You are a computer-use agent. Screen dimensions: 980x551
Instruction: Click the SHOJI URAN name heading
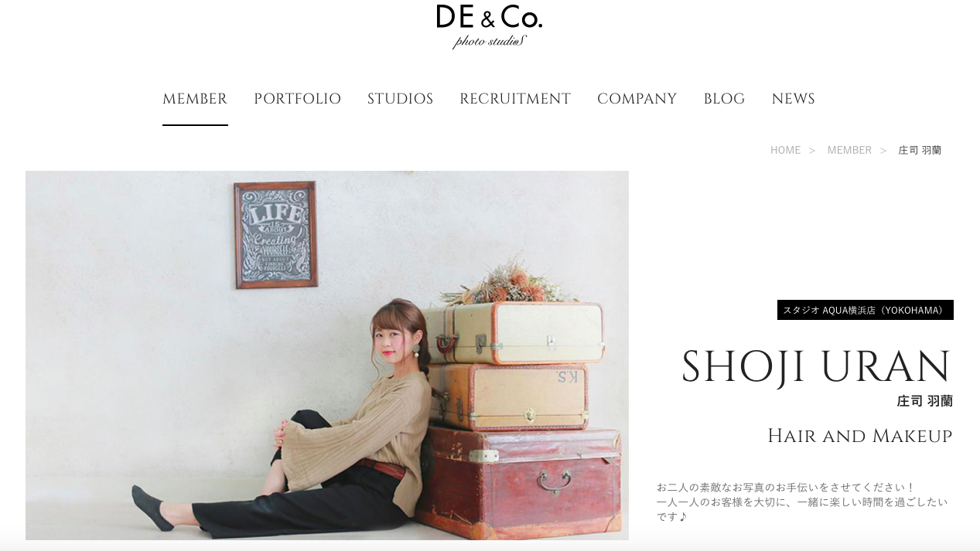816,367
